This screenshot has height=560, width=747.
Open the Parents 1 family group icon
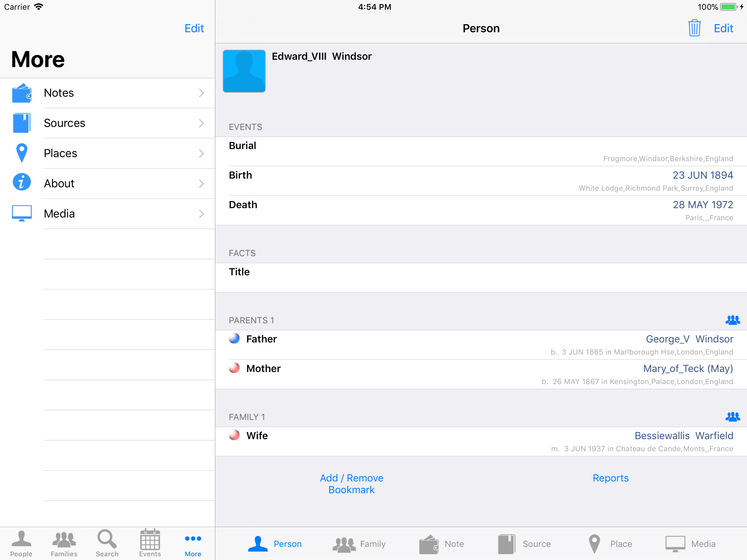(x=732, y=320)
